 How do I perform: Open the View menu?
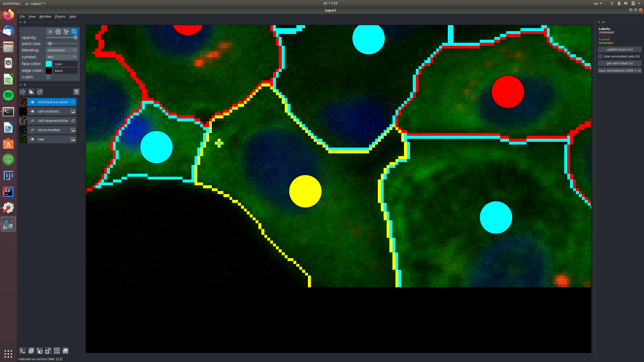32,16
